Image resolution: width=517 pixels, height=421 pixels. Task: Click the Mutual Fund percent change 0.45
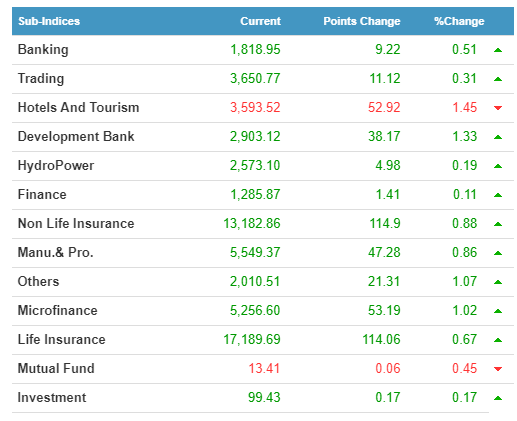[x=464, y=368]
